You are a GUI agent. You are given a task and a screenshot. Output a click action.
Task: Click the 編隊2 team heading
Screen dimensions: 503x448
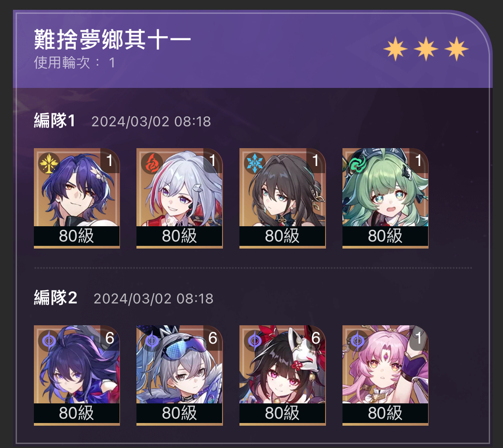click(55, 298)
